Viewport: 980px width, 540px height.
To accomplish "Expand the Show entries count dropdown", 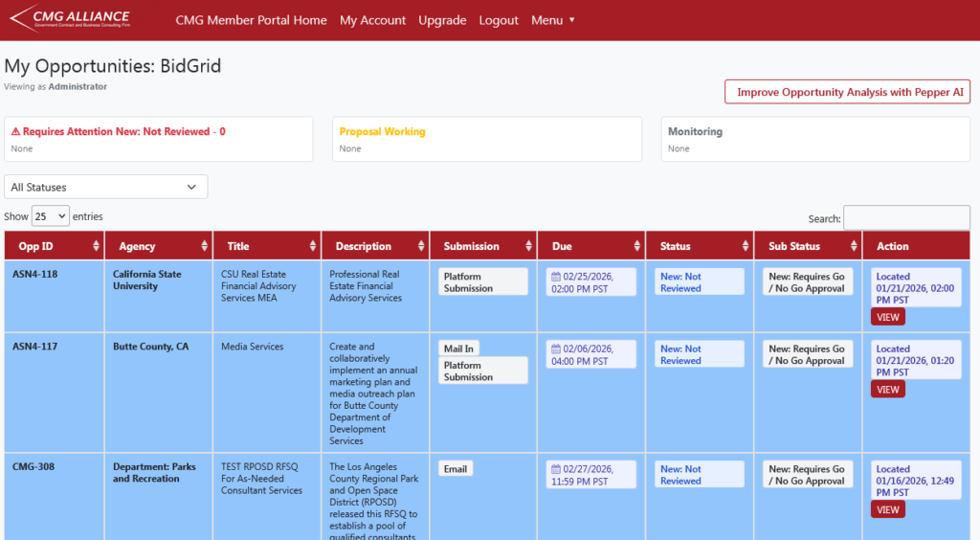I will [50, 216].
